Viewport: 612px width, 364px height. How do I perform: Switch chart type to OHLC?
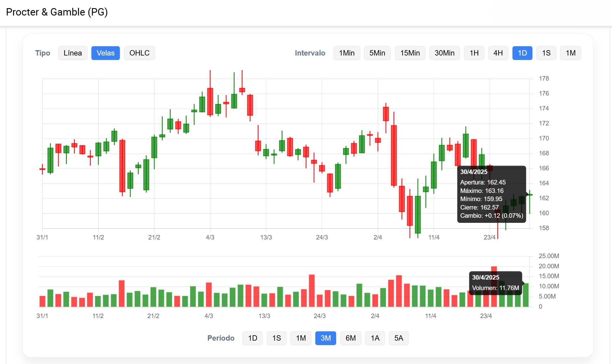[139, 53]
